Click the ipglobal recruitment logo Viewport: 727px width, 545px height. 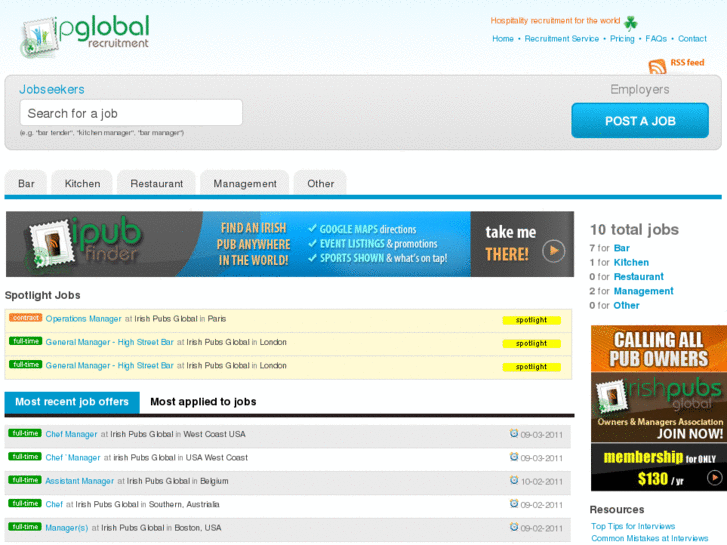tap(85, 36)
